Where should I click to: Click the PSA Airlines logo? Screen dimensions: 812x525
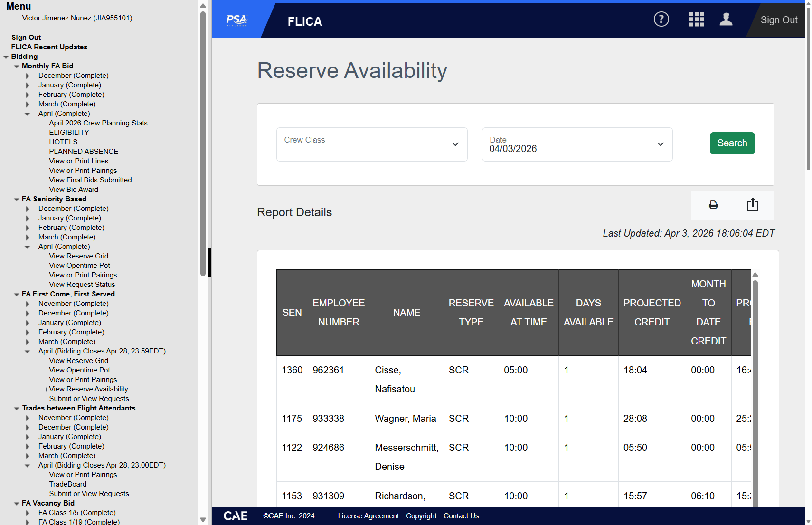pos(236,20)
